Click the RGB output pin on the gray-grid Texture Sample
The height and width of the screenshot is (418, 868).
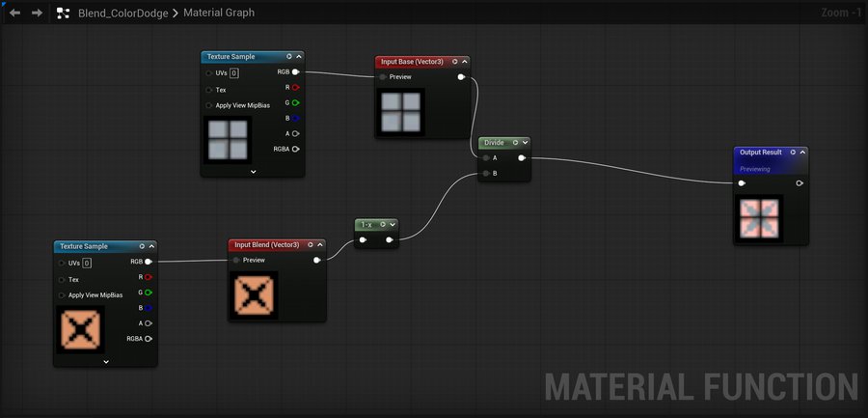[x=295, y=71]
